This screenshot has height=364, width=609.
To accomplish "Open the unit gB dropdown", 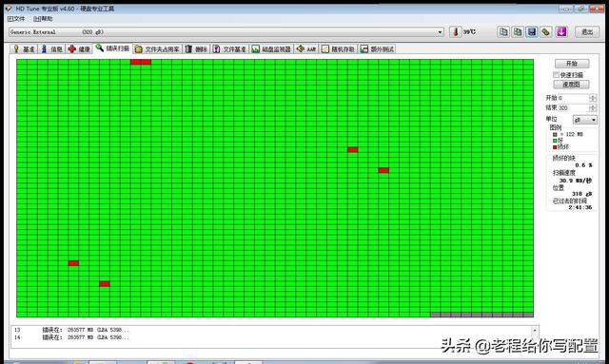I will 585,120.
